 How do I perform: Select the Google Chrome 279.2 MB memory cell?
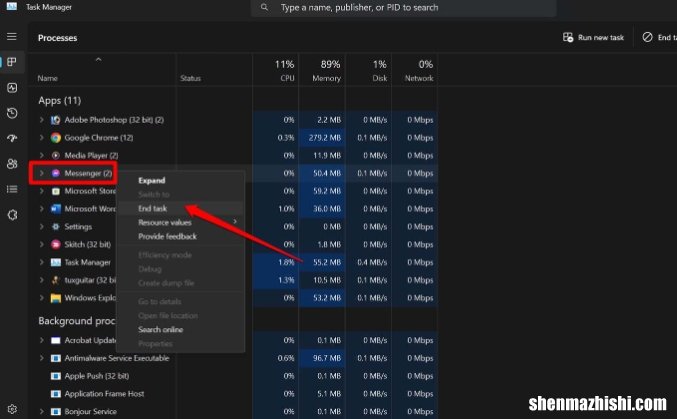323,138
